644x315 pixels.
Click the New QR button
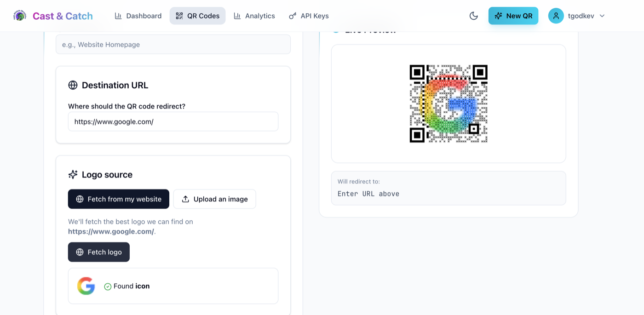click(513, 16)
